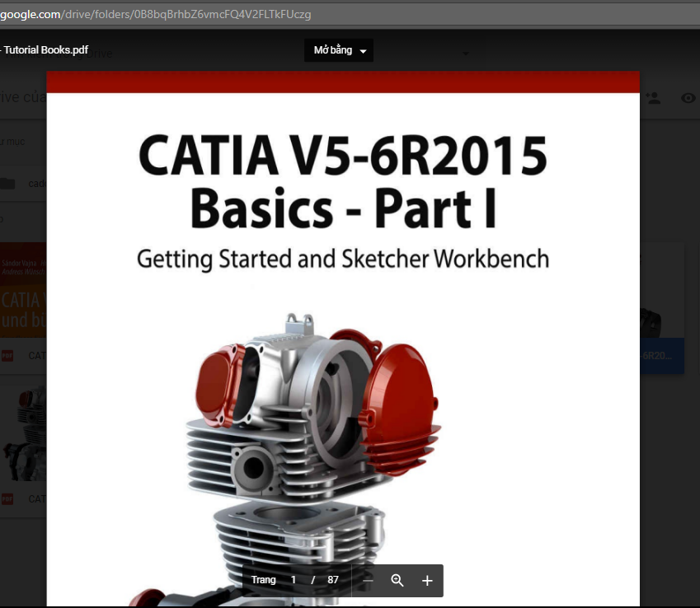700x608 pixels.
Task: Zoom out with the minus button
Action: [x=368, y=580]
